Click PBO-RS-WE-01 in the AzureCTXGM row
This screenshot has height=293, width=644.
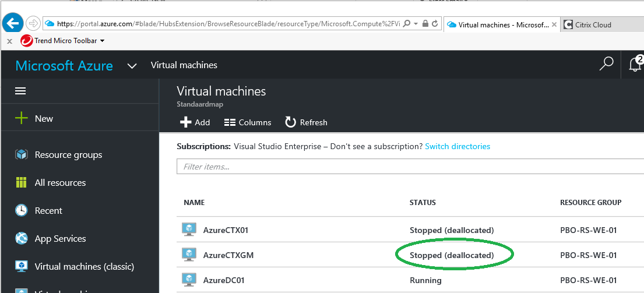(x=588, y=255)
